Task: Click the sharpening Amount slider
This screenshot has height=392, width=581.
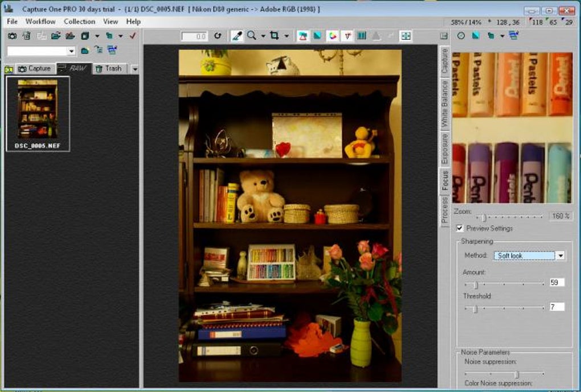Action: point(504,284)
